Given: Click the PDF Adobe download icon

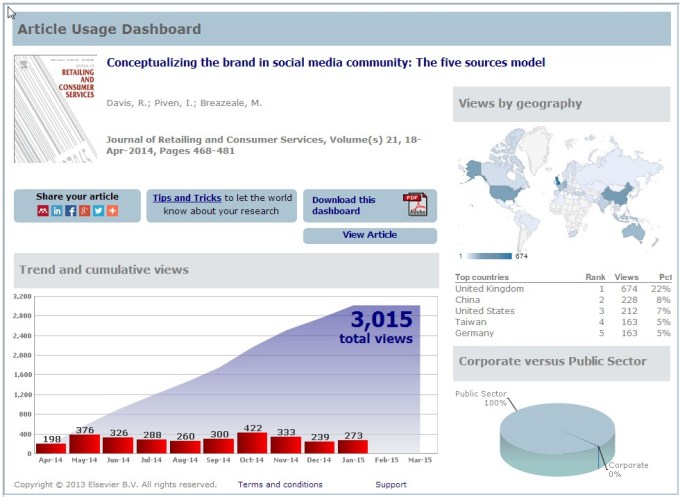Looking at the screenshot, I should coord(415,204).
